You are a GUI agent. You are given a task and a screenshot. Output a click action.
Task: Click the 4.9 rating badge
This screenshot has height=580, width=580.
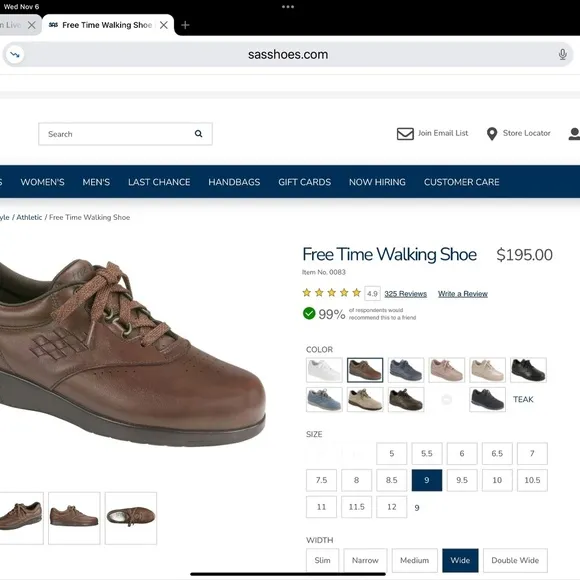372,294
